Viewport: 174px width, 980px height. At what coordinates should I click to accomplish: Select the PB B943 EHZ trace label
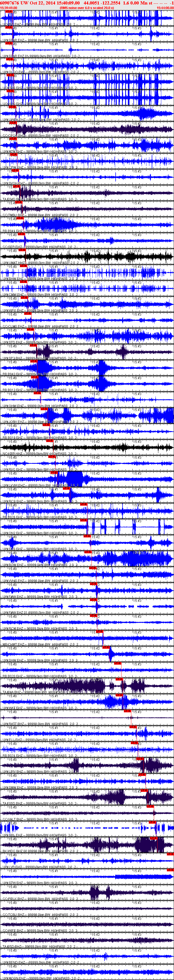(x=40, y=374)
